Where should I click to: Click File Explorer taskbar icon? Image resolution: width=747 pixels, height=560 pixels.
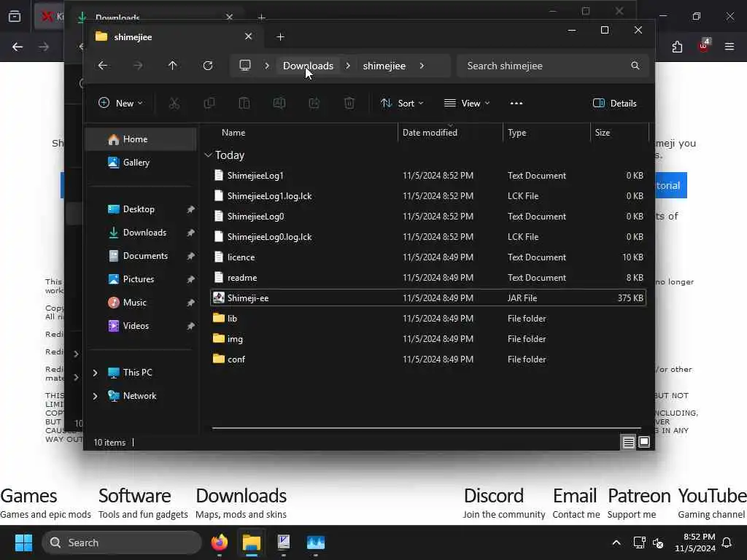click(x=252, y=542)
